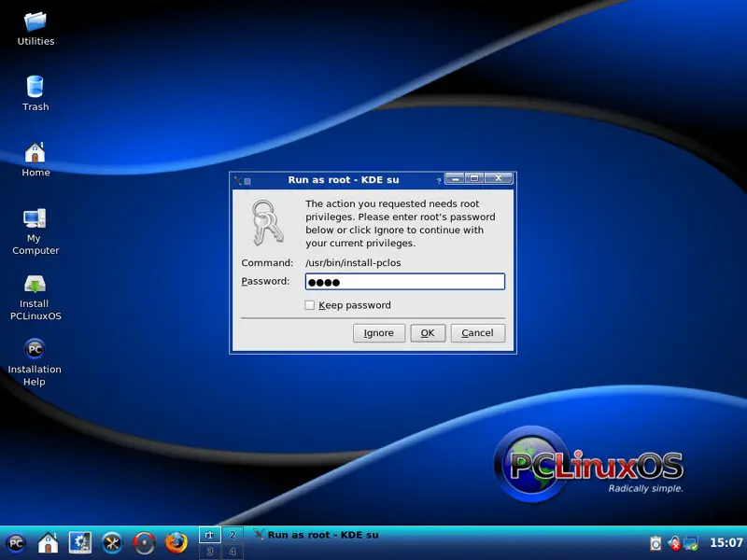Viewport: 747px width, 560px height.
Task: Open the control center gear icon in the taskbar
Action: [80, 543]
